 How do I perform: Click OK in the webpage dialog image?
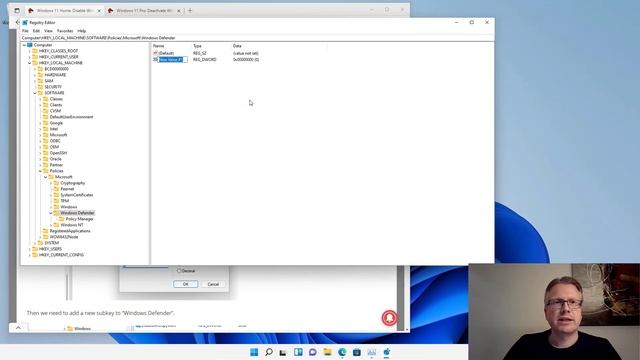click(x=186, y=284)
